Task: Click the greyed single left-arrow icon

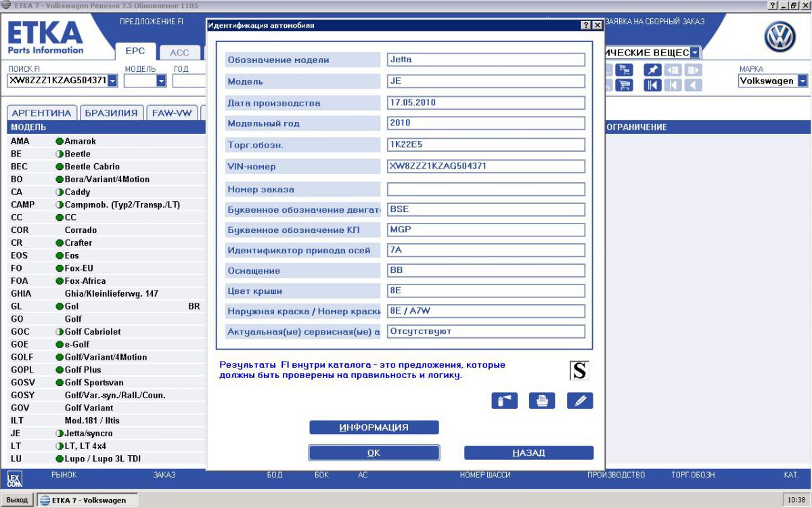Action: pyautogui.click(x=693, y=85)
